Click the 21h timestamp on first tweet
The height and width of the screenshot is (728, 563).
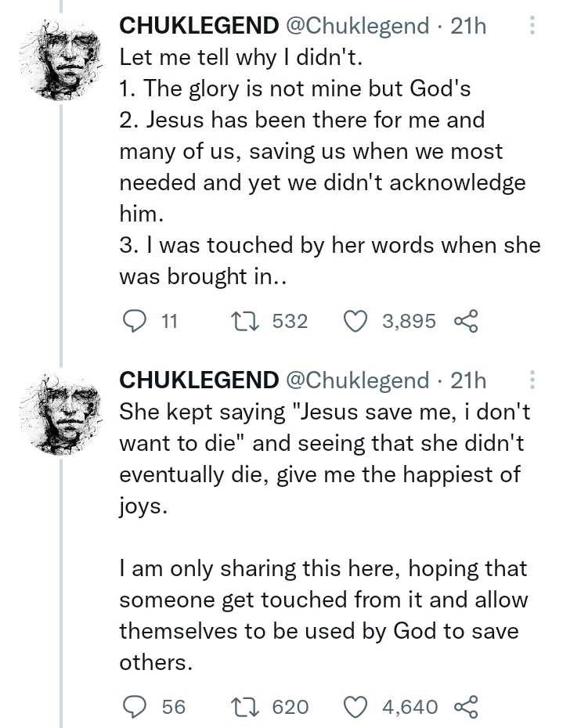[x=469, y=27]
